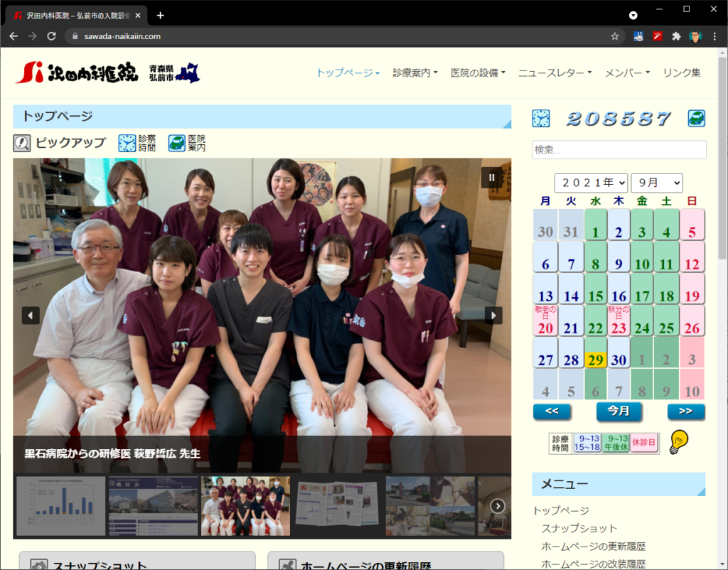Click the magnifier icon beside ピックアップ
Image resolution: width=728 pixels, height=570 pixels.
point(21,143)
